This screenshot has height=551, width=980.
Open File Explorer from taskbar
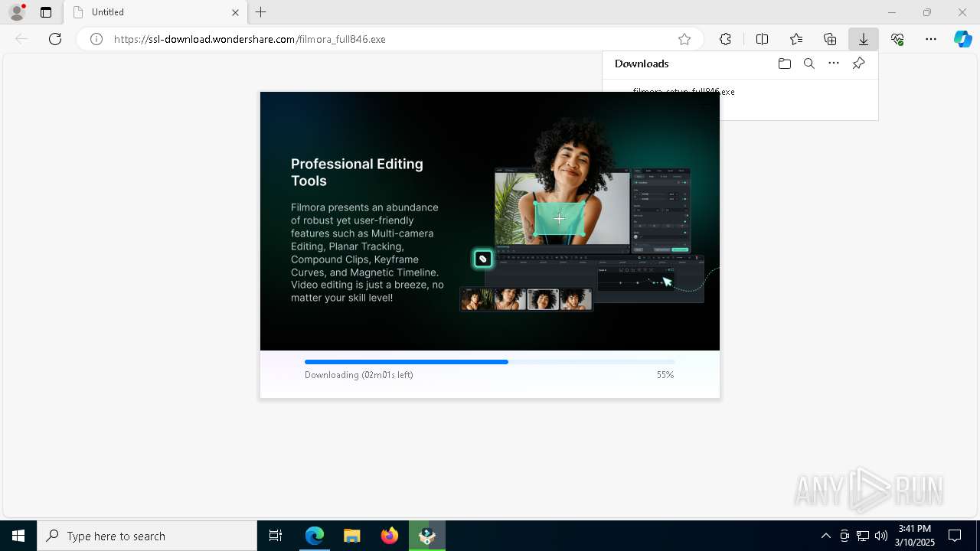(x=352, y=536)
